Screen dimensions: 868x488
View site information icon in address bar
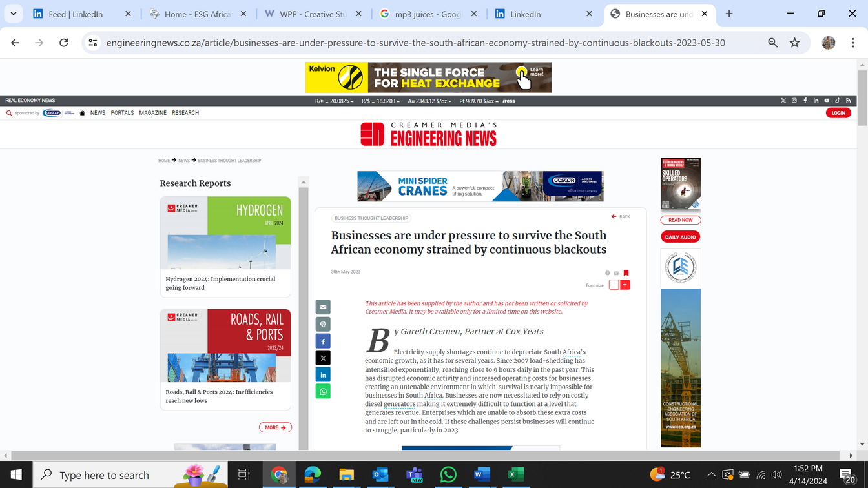coord(93,43)
